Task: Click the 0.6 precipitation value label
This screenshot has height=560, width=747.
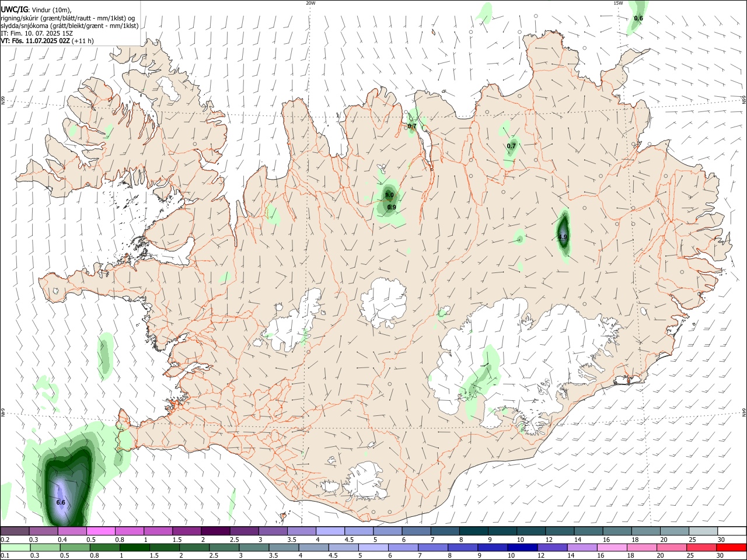Action: 638,18
